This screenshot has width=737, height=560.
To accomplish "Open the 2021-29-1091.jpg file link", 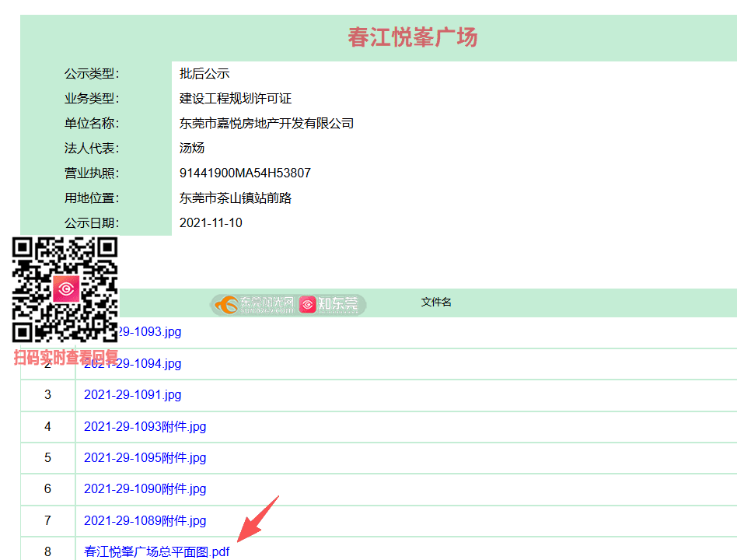I will coord(132,395).
